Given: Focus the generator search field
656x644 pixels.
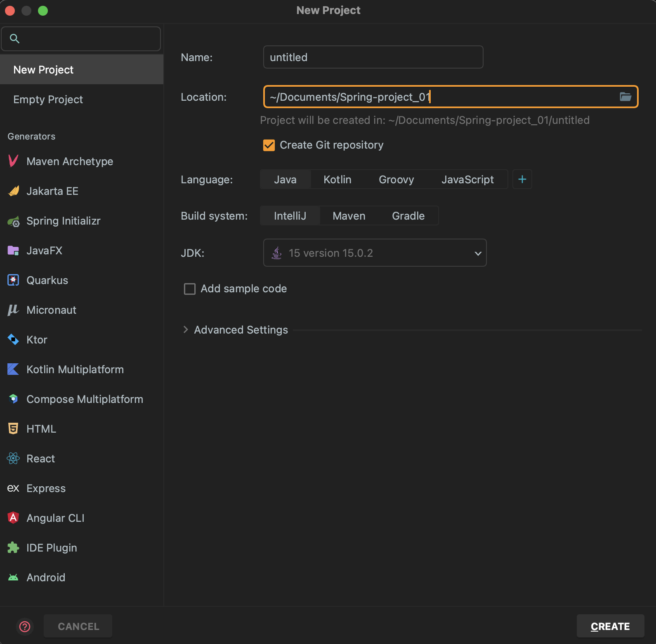Looking at the screenshot, I should click(x=81, y=39).
